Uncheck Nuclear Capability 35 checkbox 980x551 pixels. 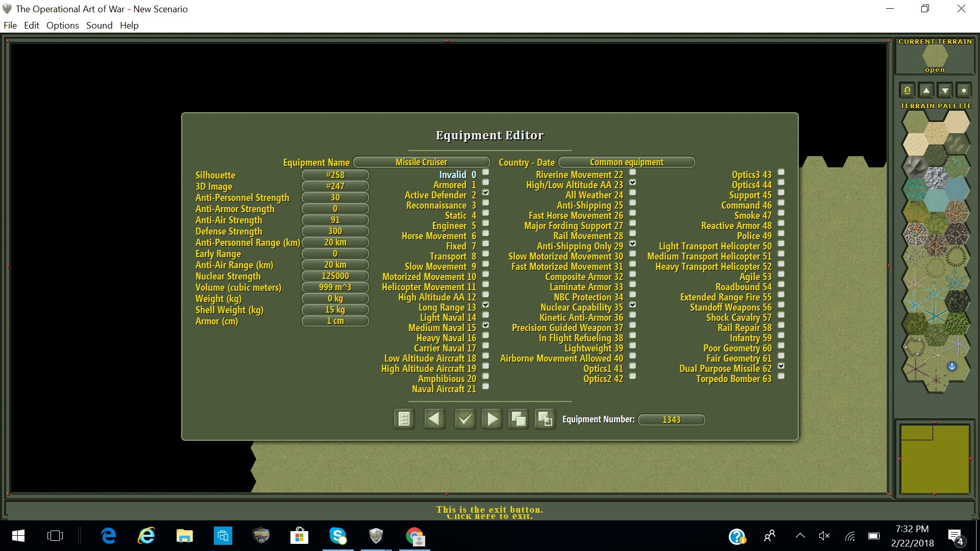click(x=632, y=305)
